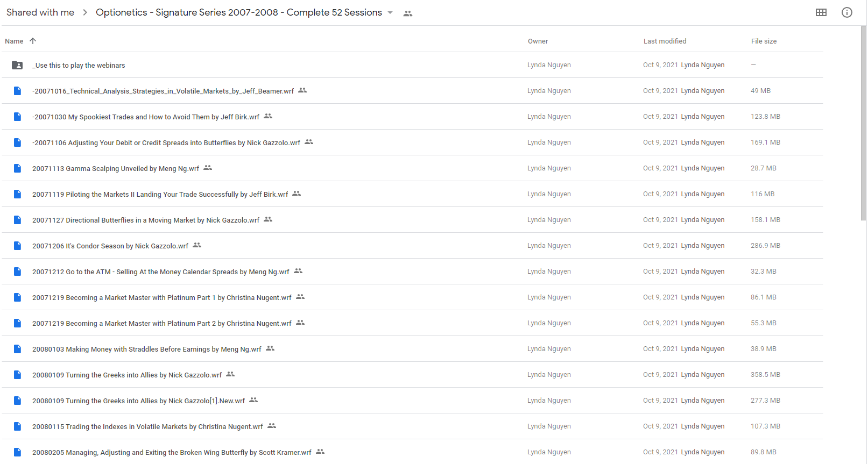Select the current folder name in breadcrumb

click(x=239, y=12)
